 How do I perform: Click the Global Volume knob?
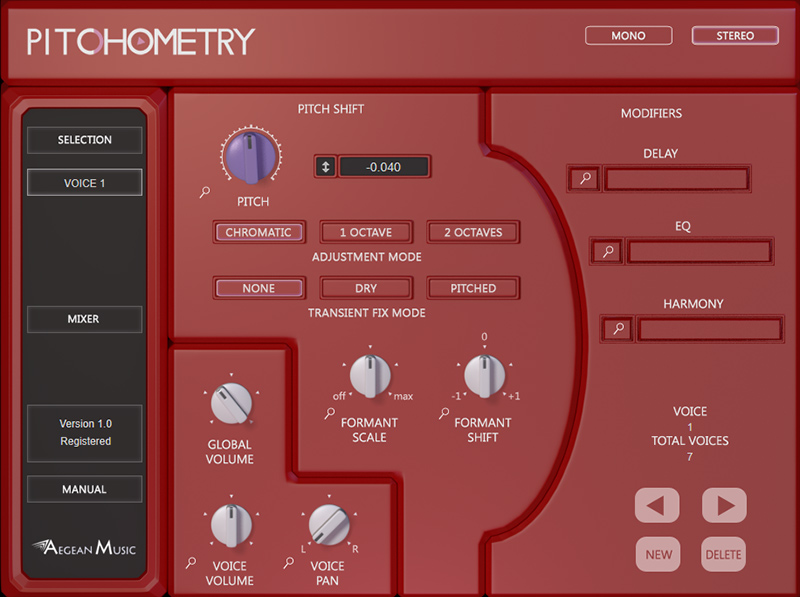[231, 406]
